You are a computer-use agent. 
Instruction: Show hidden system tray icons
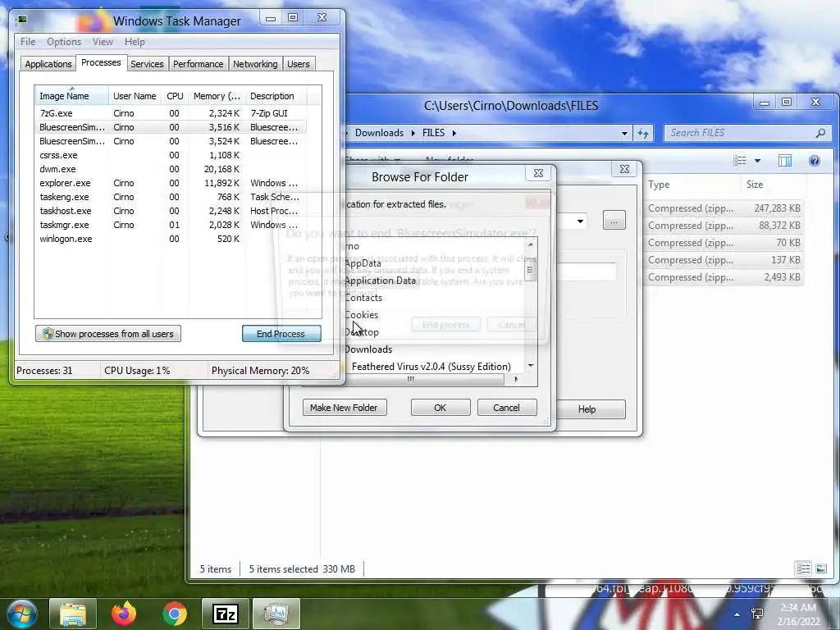pyautogui.click(x=737, y=614)
